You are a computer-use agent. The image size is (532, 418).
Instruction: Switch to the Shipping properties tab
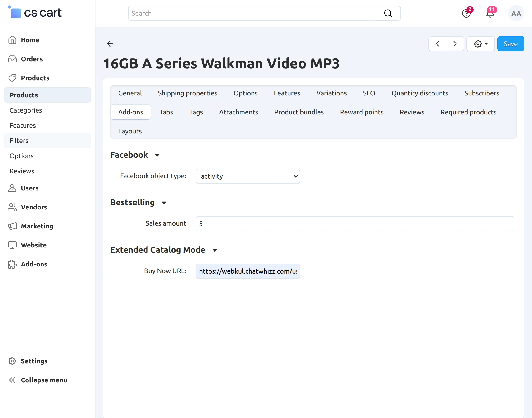click(187, 93)
